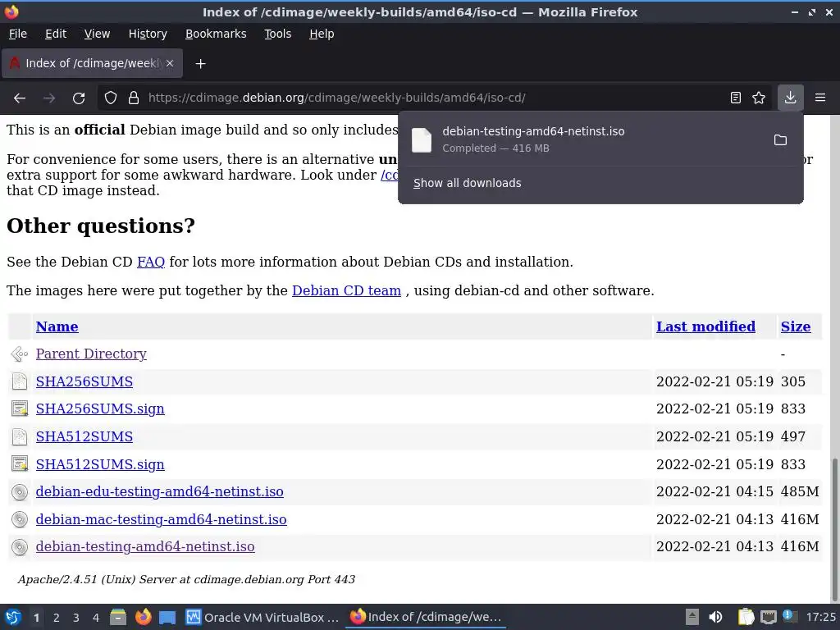Sort listing by Last modified
Image resolution: width=840 pixels, height=630 pixels.
(705, 326)
